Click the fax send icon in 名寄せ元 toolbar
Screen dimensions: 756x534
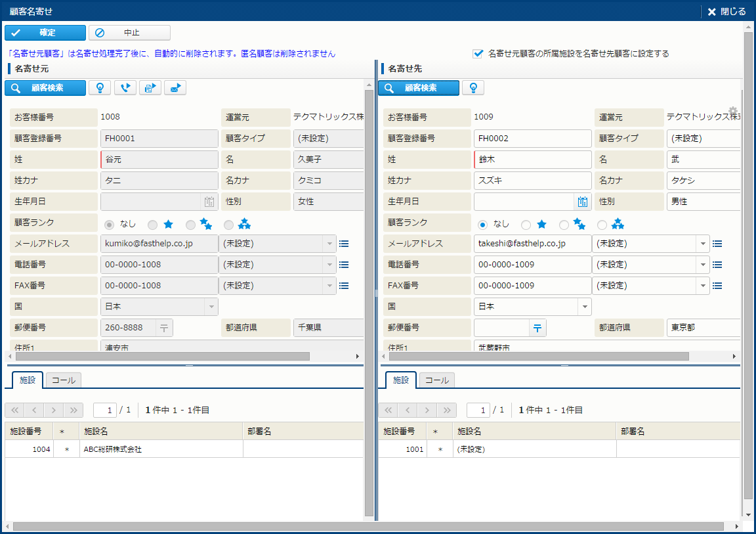(150, 88)
